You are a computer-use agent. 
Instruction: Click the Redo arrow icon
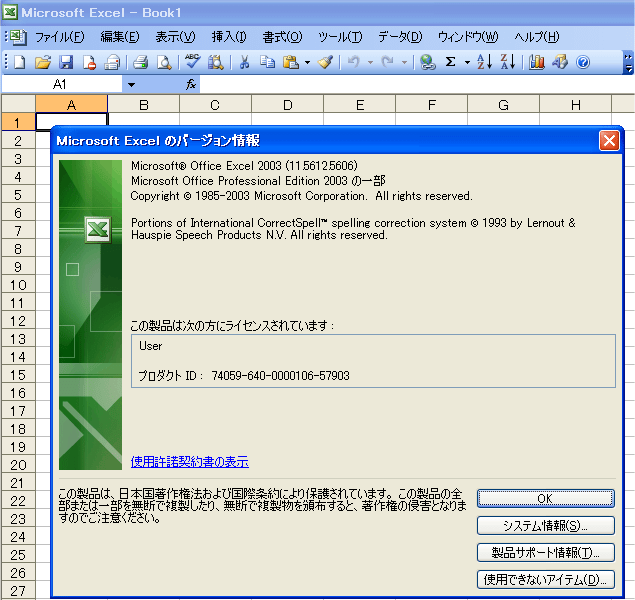(x=388, y=62)
